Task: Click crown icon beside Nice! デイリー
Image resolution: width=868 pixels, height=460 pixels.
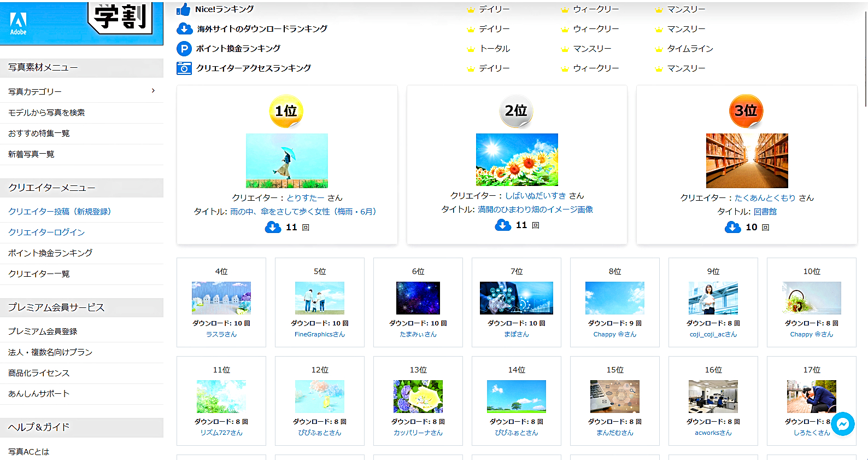Action: tap(471, 10)
